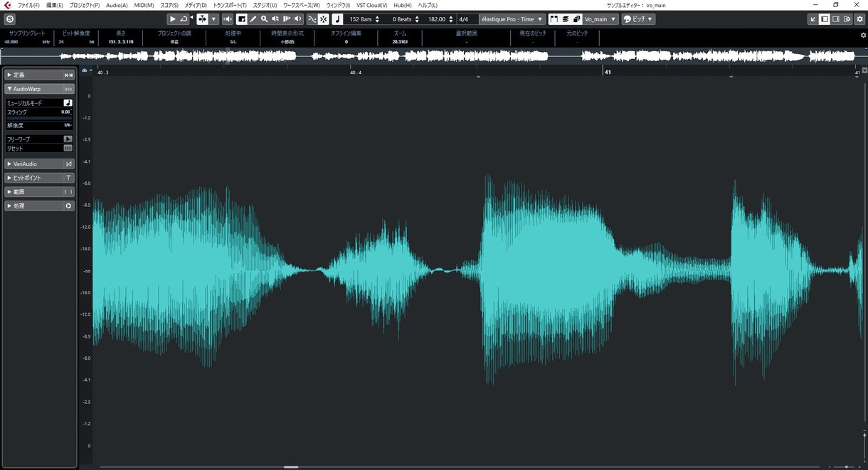
Task: Toggle the right zone panel visibility
Action: [836, 19]
